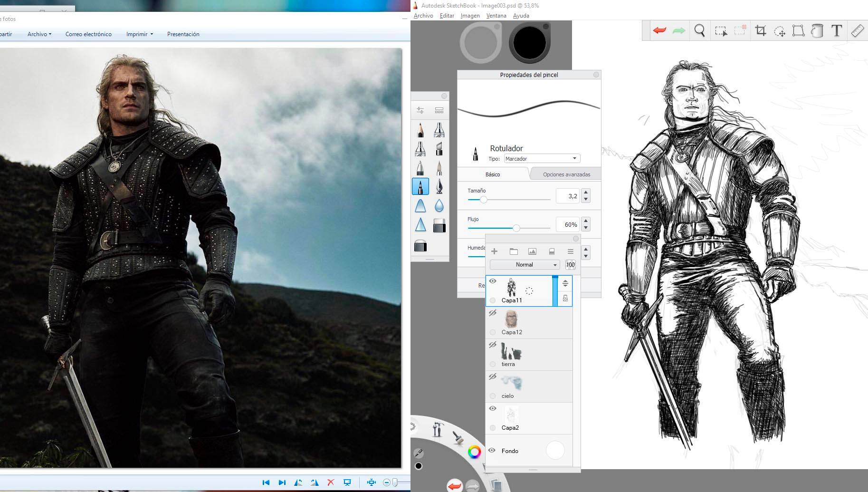Click the Clear layer eraser icon
Image resolution: width=868 pixels, height=492 pixels.
coord(552,251)
